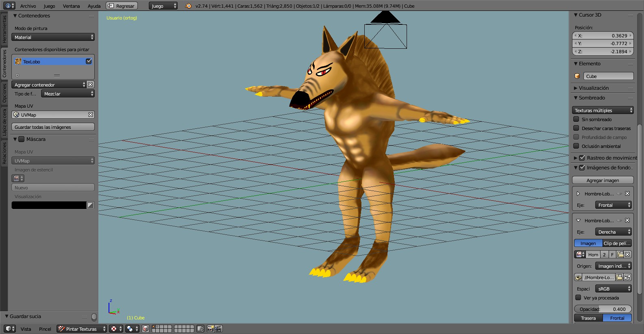644x334 pixels.
Task: Open Modo de pintura Material dropdown
Action: [53, 37]
